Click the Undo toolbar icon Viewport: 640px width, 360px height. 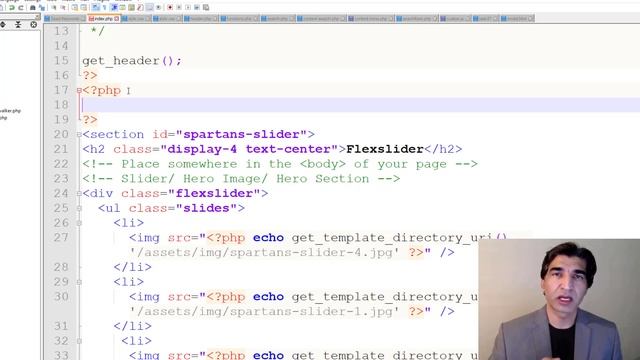tap(12, 7)
